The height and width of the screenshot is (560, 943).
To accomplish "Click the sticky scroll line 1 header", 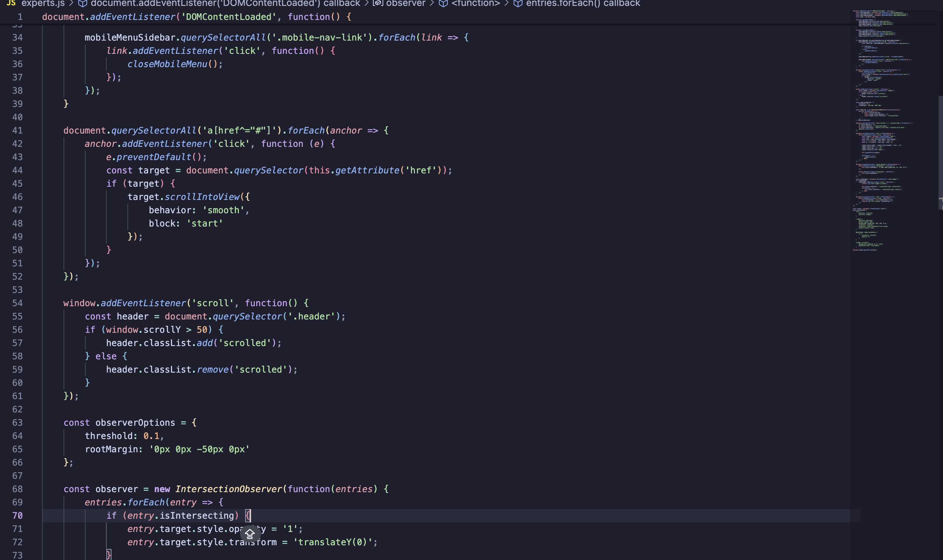I will pos(196,17).
